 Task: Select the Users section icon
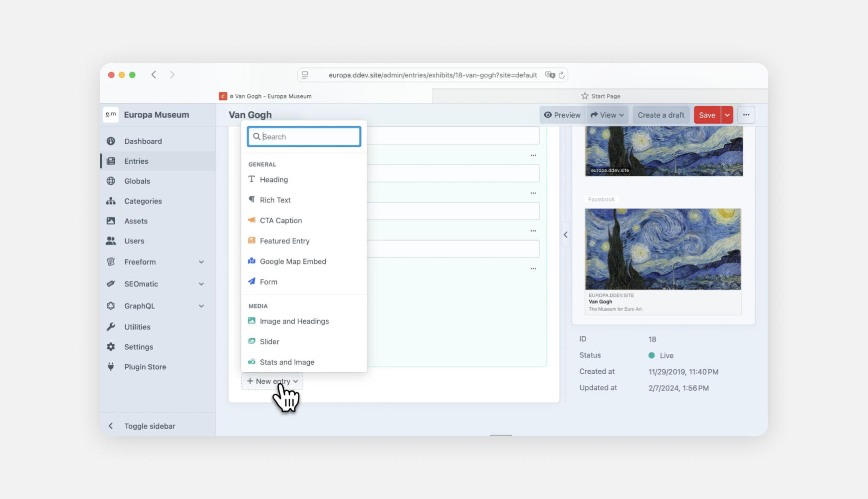[x=111, y=241]
